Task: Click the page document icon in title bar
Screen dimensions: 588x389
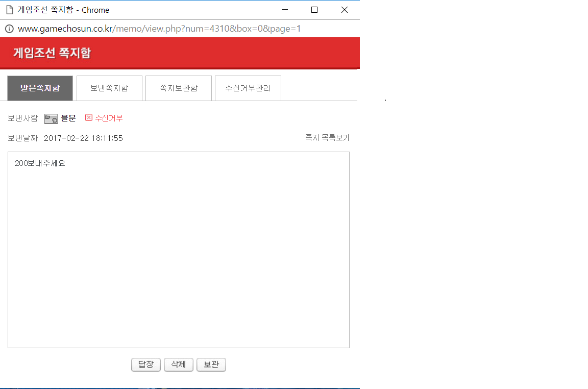Action: coord(10,10)
